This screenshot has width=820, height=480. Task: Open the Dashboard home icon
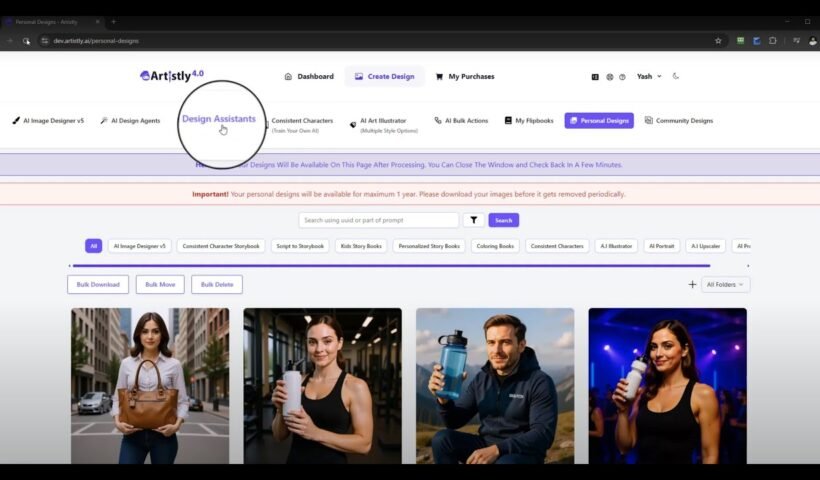pyautogui.click(x=288, y=76)
